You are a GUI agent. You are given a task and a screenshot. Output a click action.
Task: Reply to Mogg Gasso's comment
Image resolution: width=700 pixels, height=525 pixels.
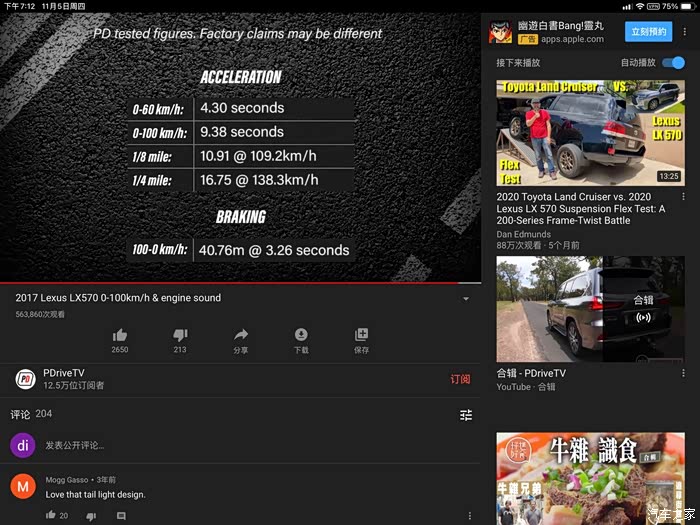pyautogui.click(x=121, y=516)
